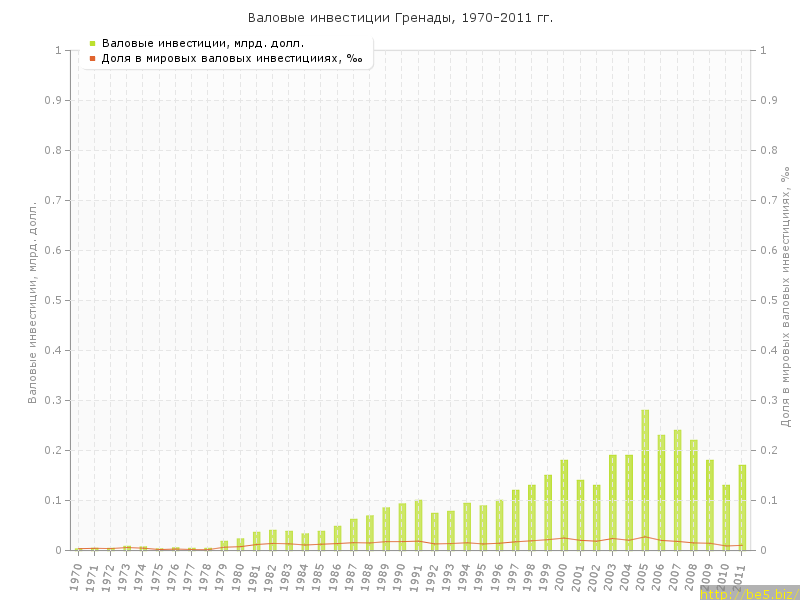Image resolution: width=800 pixels, height=600 pixels.
Task: Click the orange legend marker for world share
Action: pos(92,58)
